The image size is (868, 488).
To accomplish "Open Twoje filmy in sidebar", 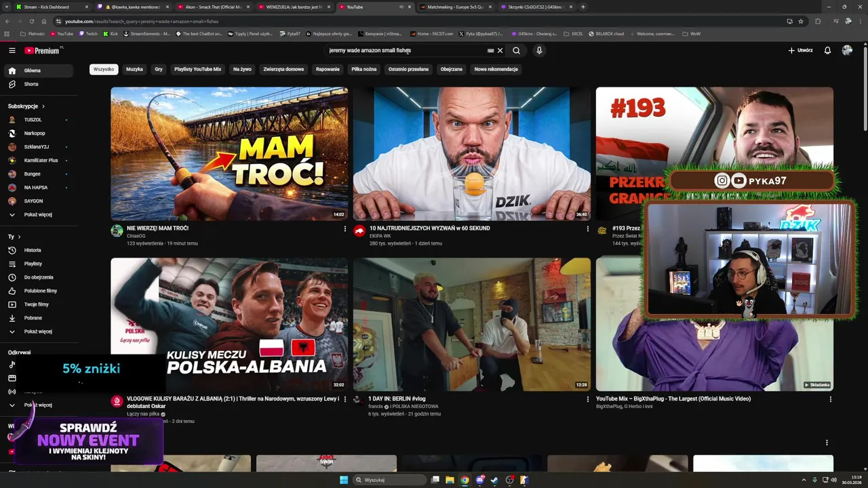I will (38, 304).
